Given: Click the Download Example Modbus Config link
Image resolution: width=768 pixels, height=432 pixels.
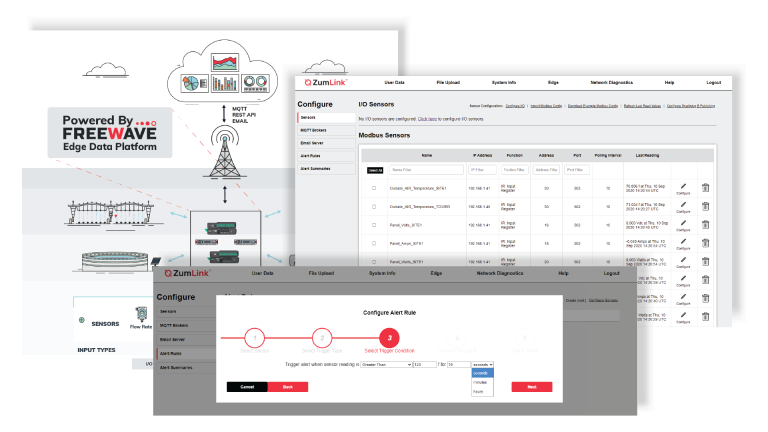Looking at the screenshot, I should pos(593,106).
